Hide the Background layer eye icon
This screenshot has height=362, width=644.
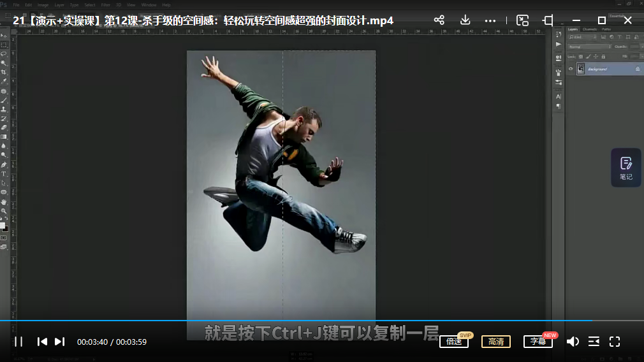(x=571, y=69)
